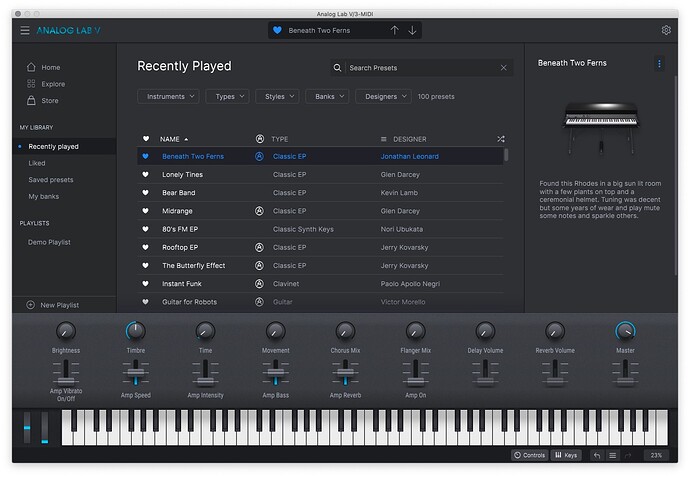This screenshot has height=477, width=690.
Task: Click the Rhodes piano instrument image
Action: click(601, 127)
